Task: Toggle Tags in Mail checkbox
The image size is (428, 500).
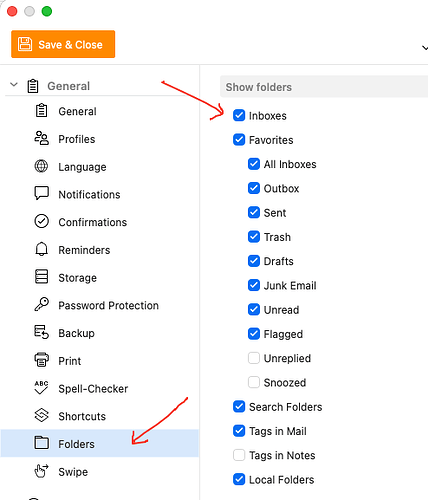Action: click(x=239, y=431)
